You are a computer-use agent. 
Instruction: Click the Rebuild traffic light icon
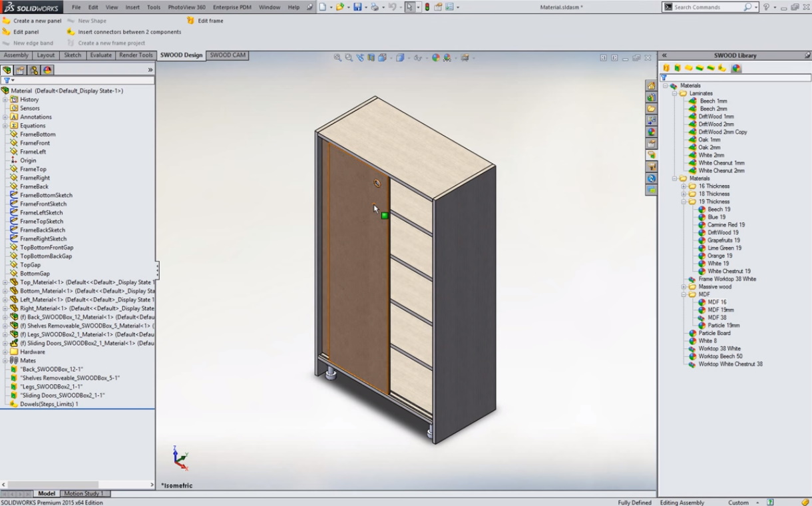click(x=427, y=7)
